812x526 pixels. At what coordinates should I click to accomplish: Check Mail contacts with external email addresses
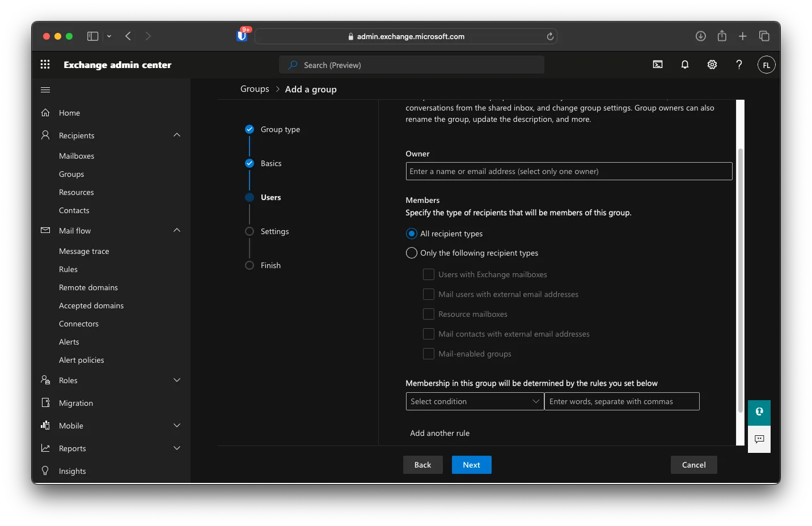click(429, 334)
